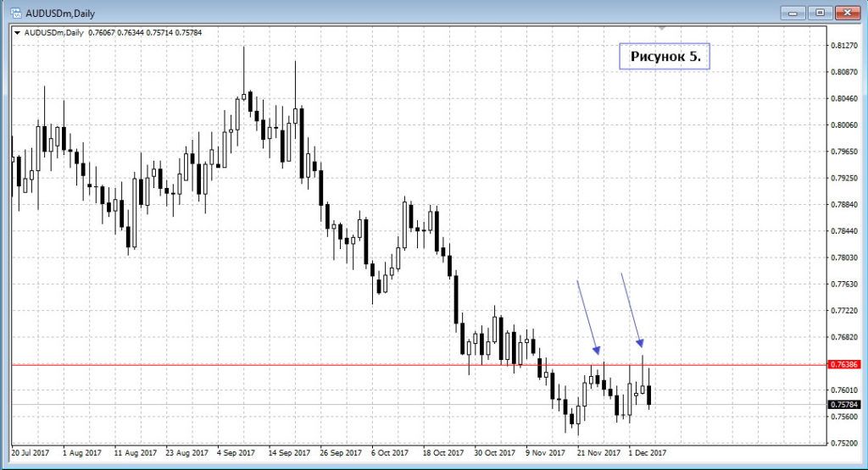Minimize the AUDUSDm chart window

click(x=795, y=12)
